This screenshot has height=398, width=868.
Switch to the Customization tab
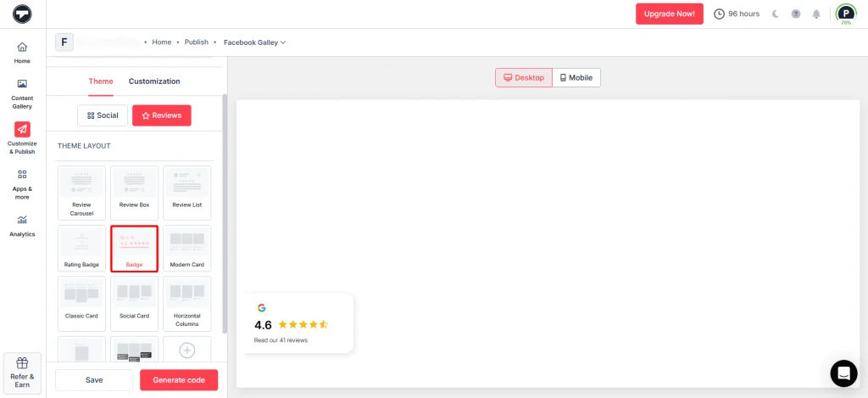click(154, 81)
